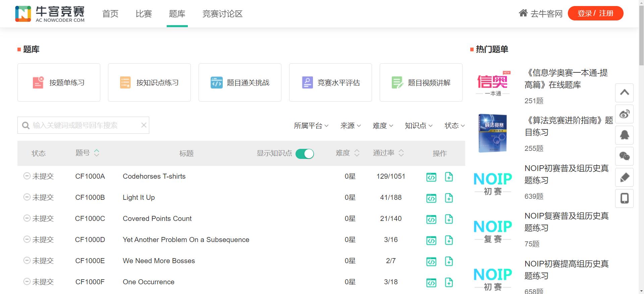644x294 pixels.
Task: Open 按题单练习 card
Action: (x=59, y=82)
